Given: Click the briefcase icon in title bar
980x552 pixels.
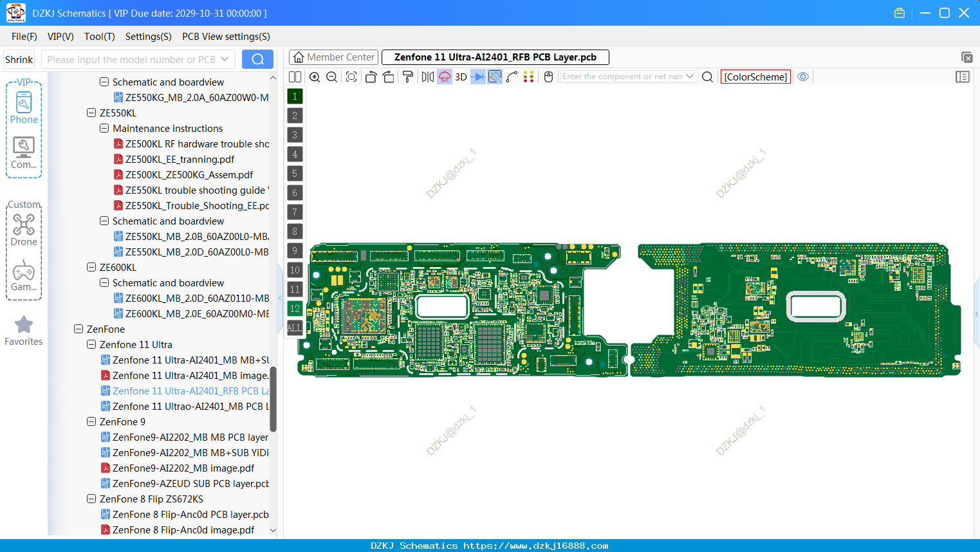Looking at the screenshot, I should 900,13.
